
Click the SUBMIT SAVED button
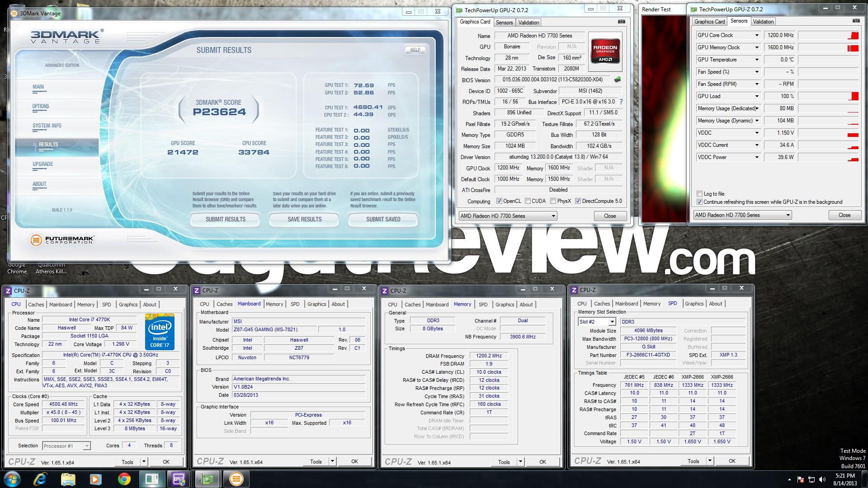383,220
